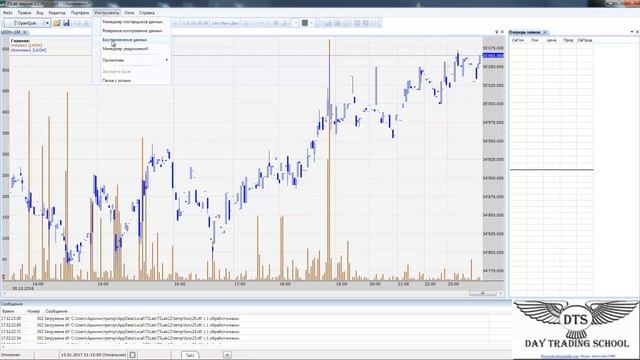The image size is (640, 360).
Task: Close the LKOH-1M chart tab
Action: 24,32
